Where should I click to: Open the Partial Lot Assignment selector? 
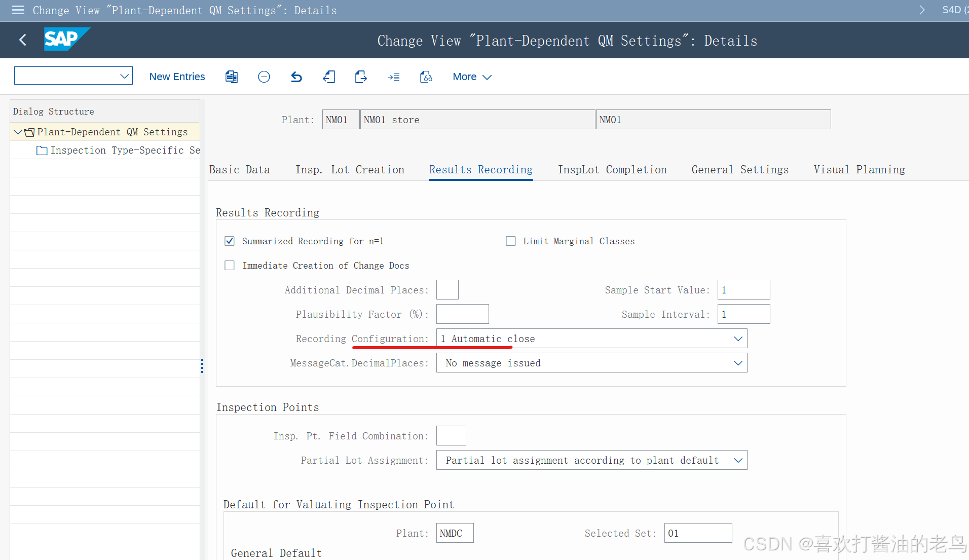point(738,460)
